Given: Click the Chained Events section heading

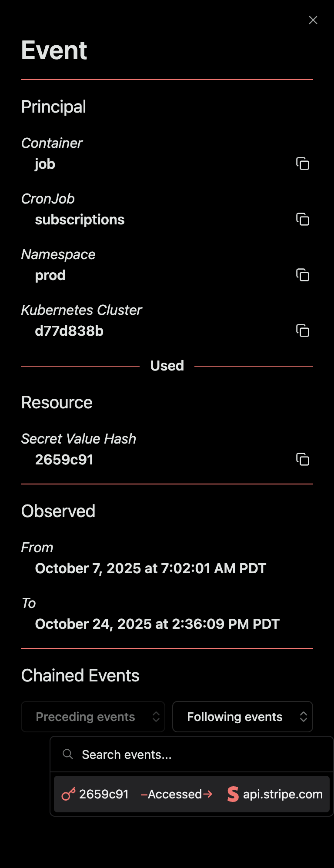Looking at the screenshot, I should [x=80, y=675].
